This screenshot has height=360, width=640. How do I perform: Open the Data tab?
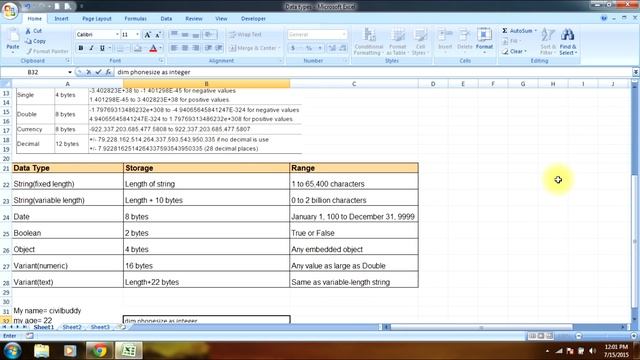coord(166,19)
